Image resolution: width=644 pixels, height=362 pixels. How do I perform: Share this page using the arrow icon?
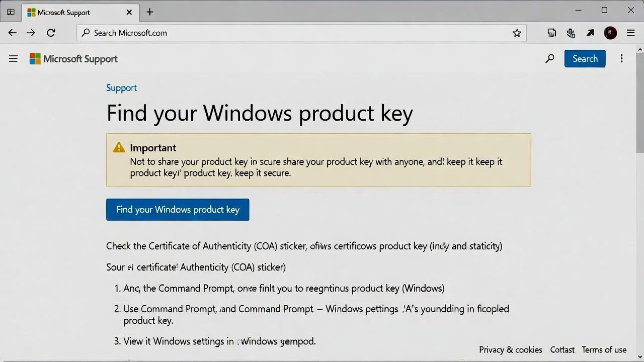click(x=590, y=33)
